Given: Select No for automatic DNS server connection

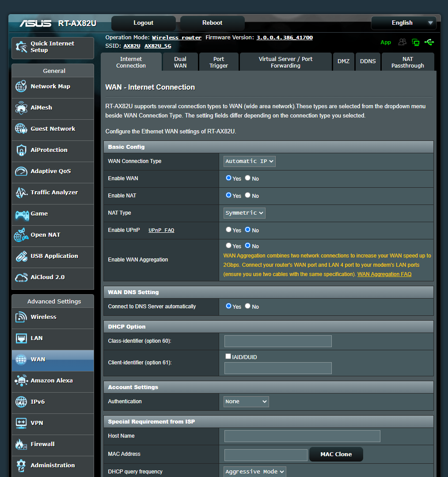Looking at the screenshot, I should click(x=248, y=306).
